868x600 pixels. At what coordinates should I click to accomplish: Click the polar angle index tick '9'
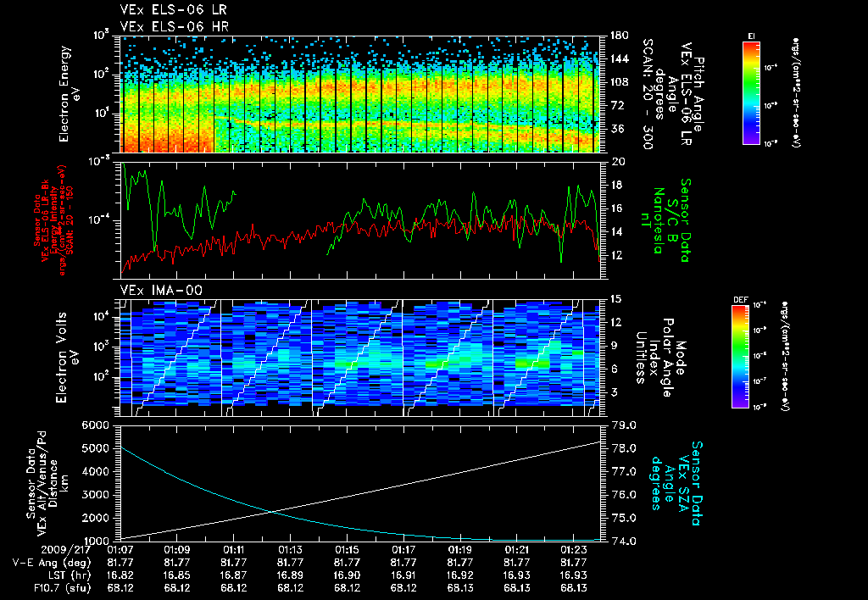615,346
